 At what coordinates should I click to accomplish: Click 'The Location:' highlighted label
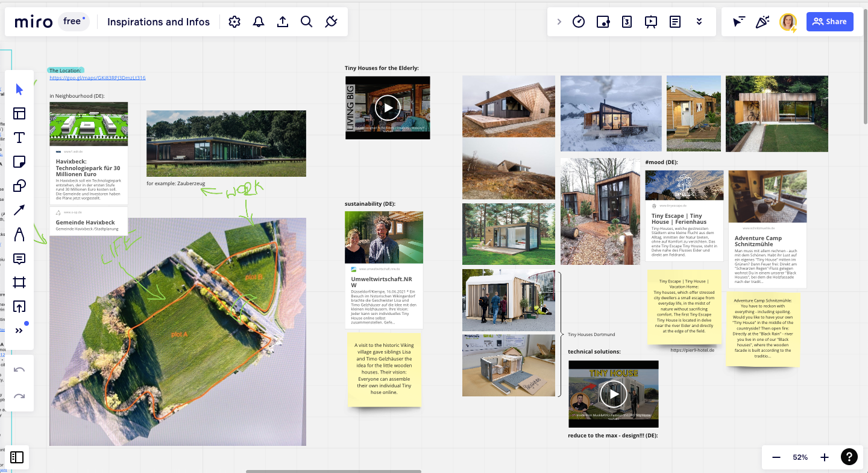click(x=65, y=71)
